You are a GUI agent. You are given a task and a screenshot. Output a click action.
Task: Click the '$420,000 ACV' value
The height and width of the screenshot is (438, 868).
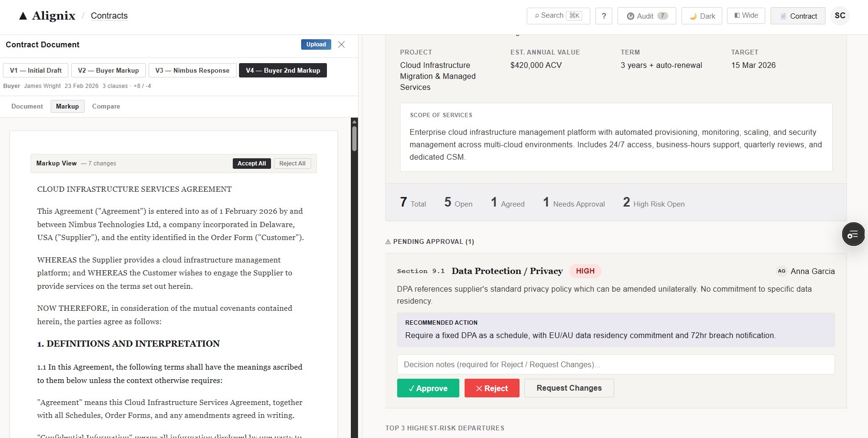point(536,65)
